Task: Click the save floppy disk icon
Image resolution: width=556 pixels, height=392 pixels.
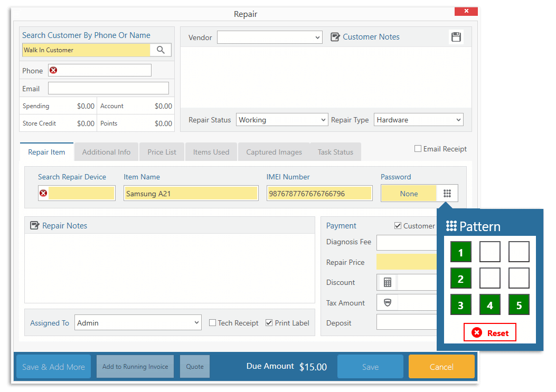Action: coord(456,37)
